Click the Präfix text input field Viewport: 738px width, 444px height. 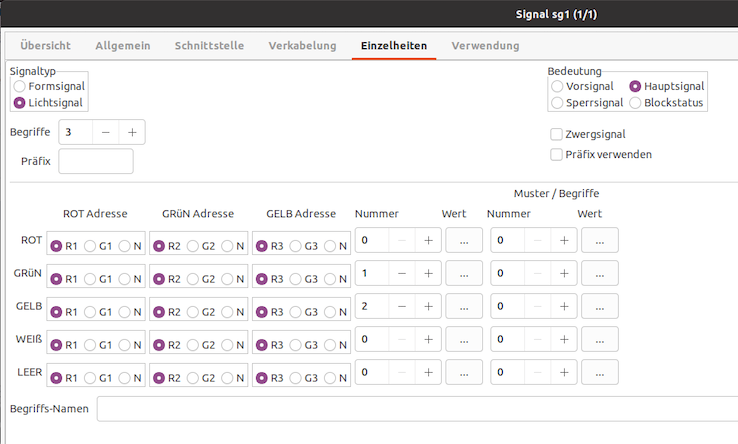95,161
